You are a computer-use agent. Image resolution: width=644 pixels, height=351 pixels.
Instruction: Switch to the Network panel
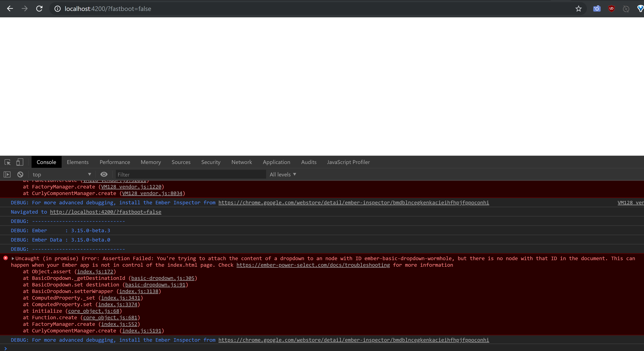click(241, 162)
